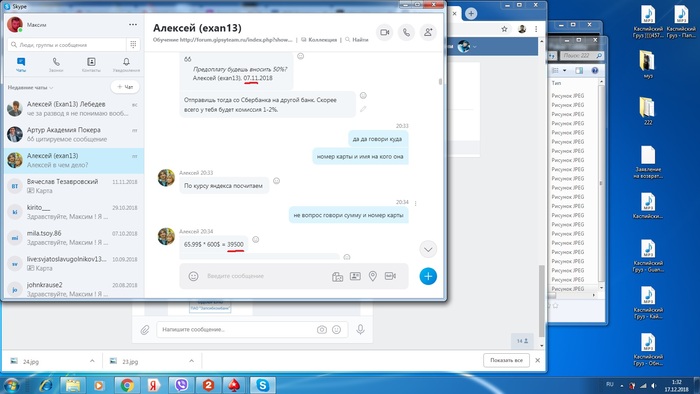
Task: Open options dots beside the 20:34 message
Action: click(x=416, y=203)
